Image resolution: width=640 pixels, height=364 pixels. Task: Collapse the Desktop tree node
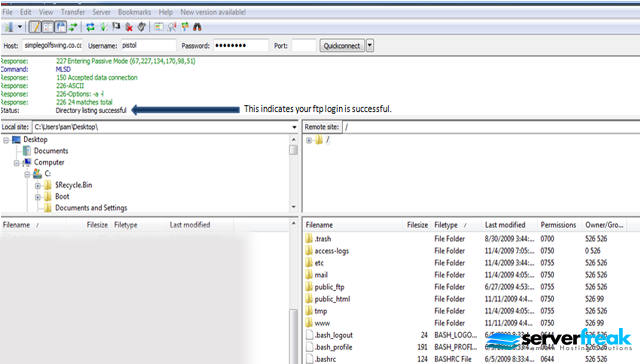(x=6, y=140)
